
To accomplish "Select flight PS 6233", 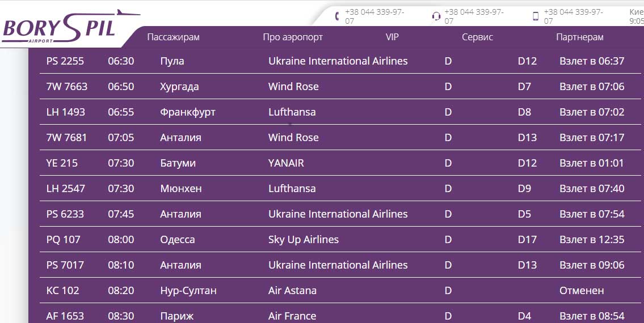I will pos(65,214).
